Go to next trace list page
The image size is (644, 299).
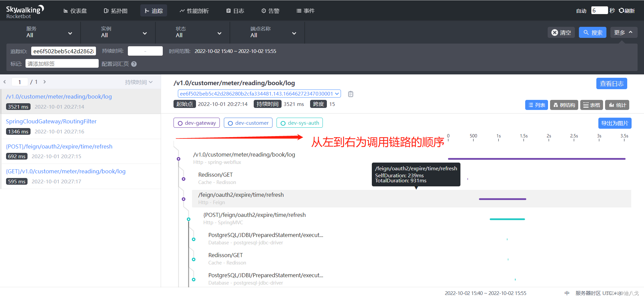44,82
